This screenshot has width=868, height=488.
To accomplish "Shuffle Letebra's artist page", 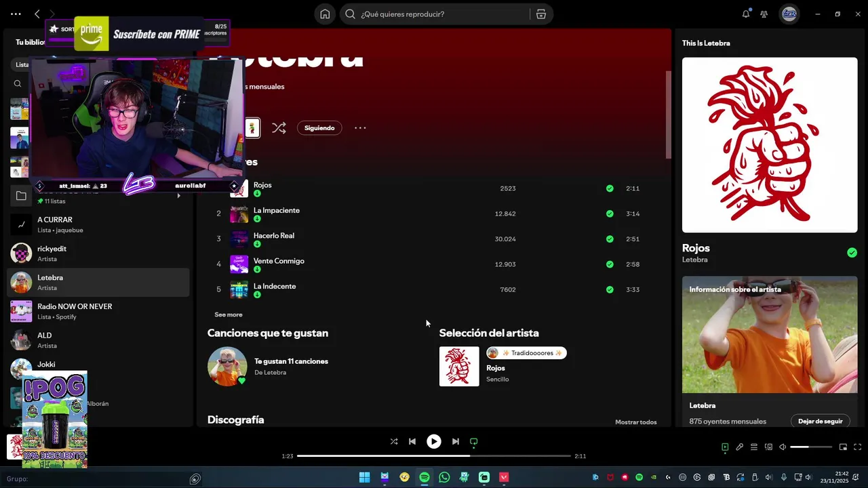I will 279,127.
